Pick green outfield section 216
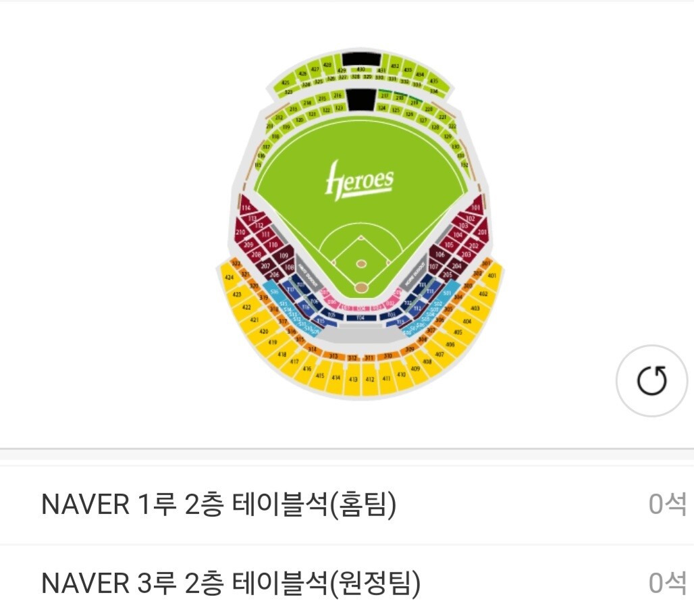 tap(338, 95)
